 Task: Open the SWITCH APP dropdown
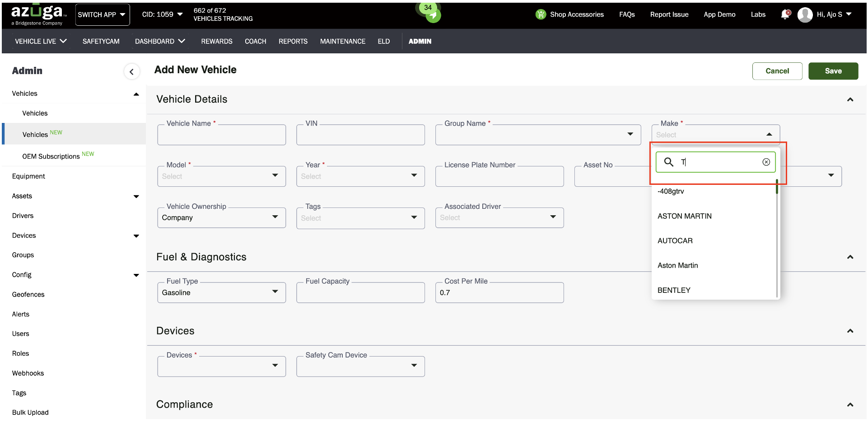coord(103,14)
